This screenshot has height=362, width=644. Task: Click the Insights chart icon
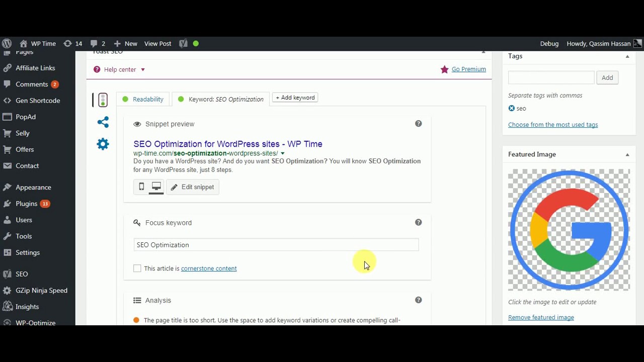point(7,307)
